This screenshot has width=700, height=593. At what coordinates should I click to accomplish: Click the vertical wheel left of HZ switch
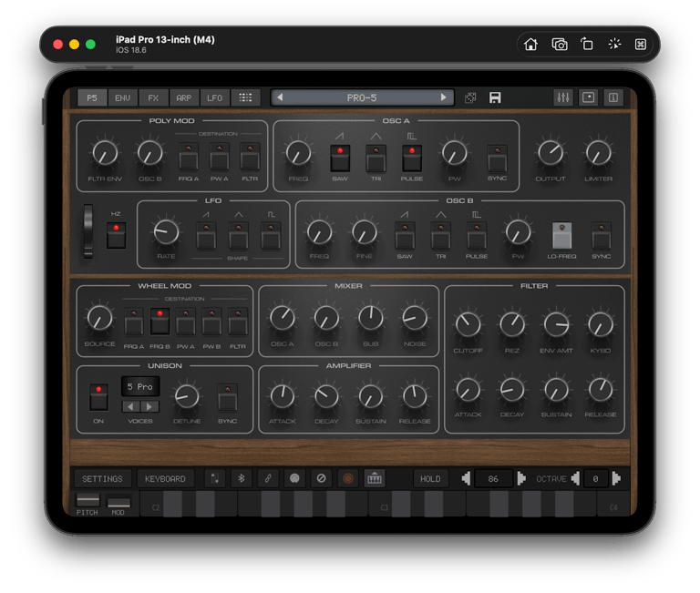coord(88,231)
